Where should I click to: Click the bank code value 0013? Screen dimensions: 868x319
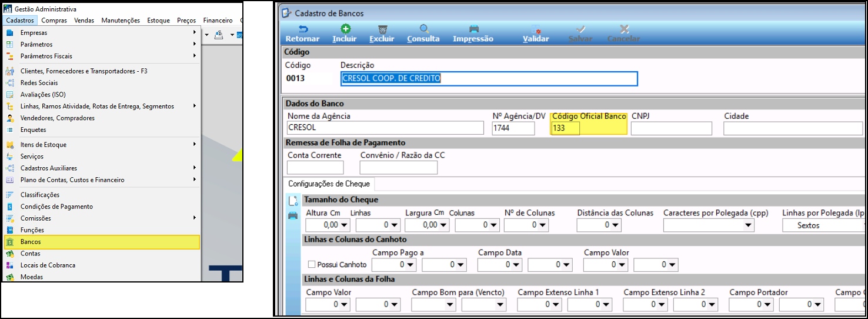[295, 78]
